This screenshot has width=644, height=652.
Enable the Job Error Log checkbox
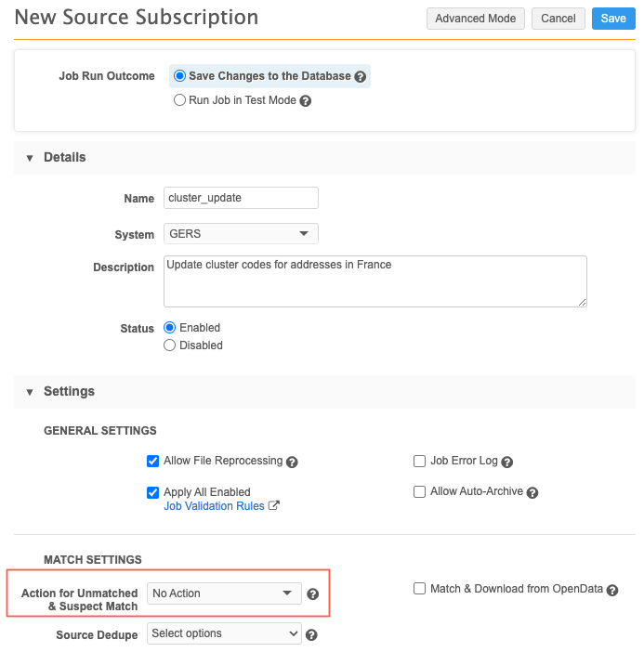(x=420, y=461)
